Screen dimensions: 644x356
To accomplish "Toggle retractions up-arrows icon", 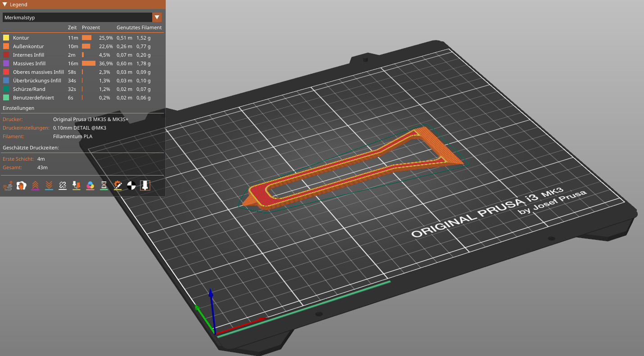I will pos(35,185).
